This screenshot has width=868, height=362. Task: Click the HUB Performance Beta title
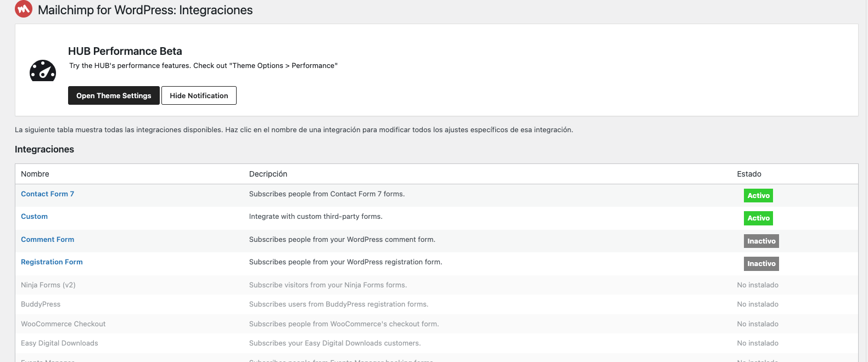point(125,51)
